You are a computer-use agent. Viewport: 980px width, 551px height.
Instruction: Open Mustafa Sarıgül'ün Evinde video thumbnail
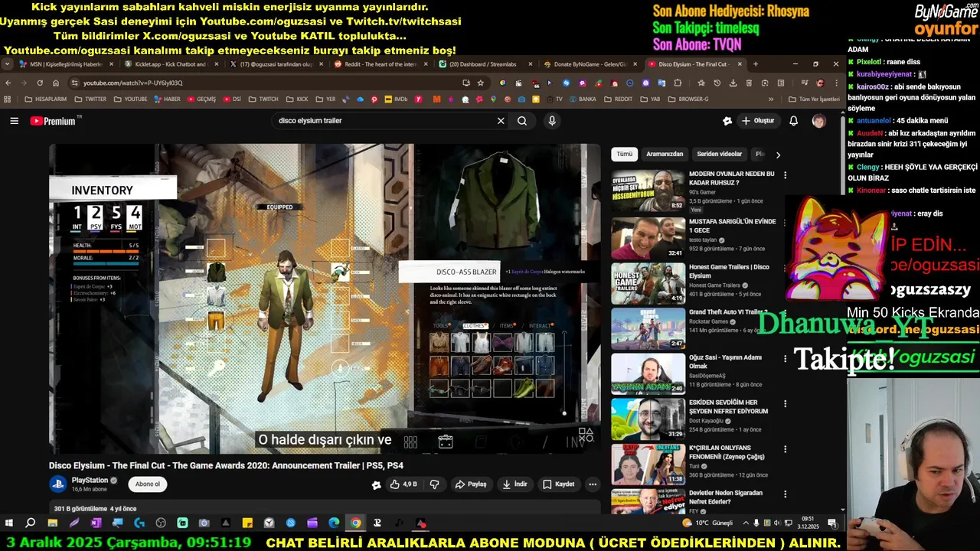point(648,238)
